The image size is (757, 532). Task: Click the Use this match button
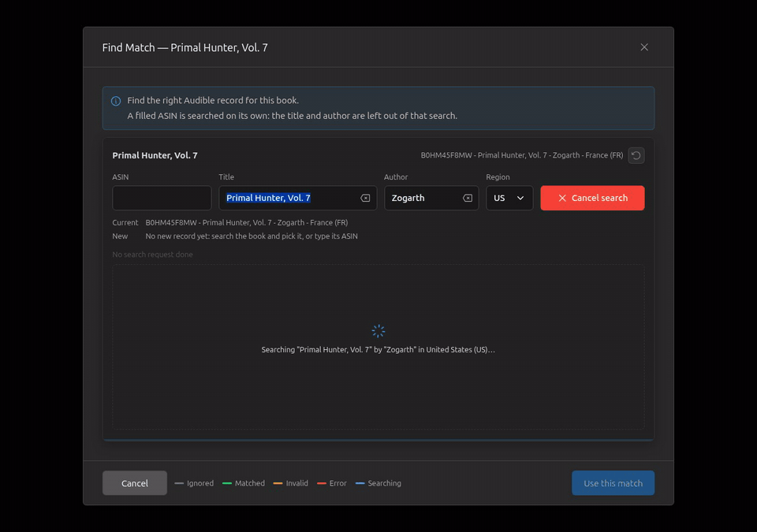(x=613, y=483)
